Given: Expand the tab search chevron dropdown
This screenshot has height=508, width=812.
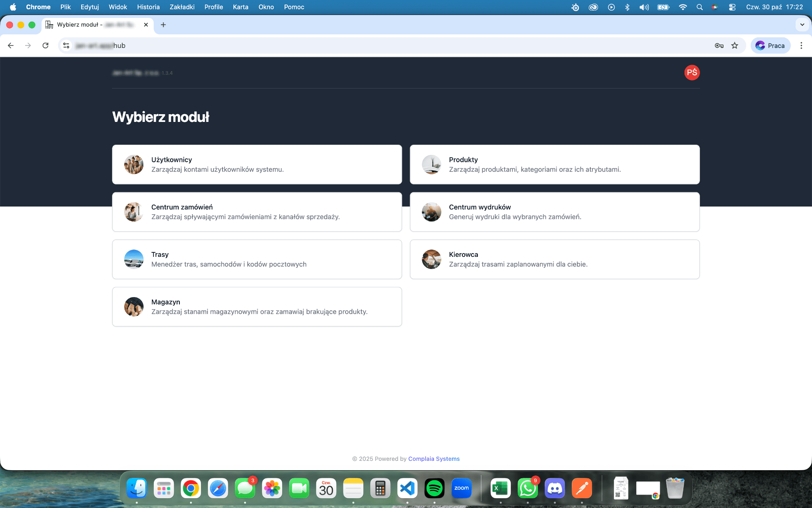Looking at the screenshot, I should point(802,25).
